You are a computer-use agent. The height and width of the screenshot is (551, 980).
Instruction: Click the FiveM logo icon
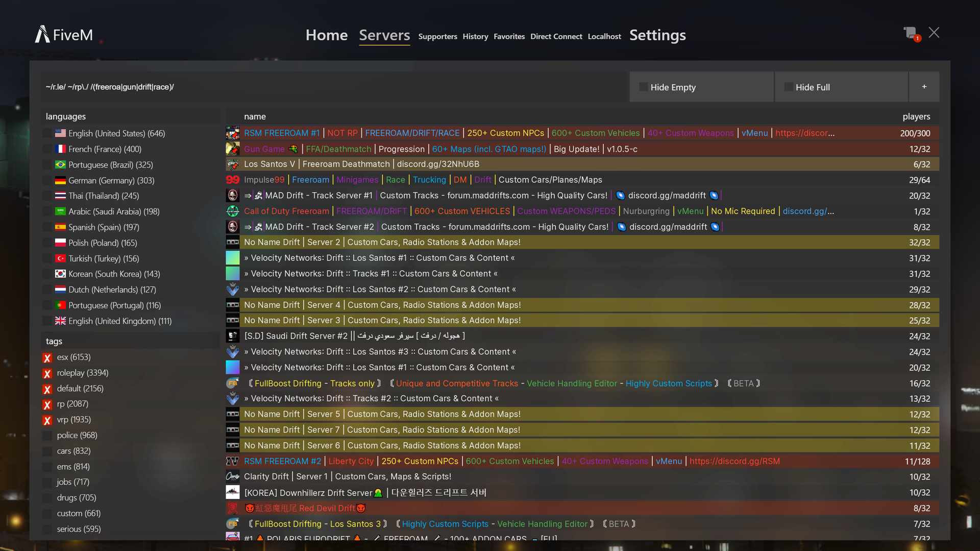point(42,34)
